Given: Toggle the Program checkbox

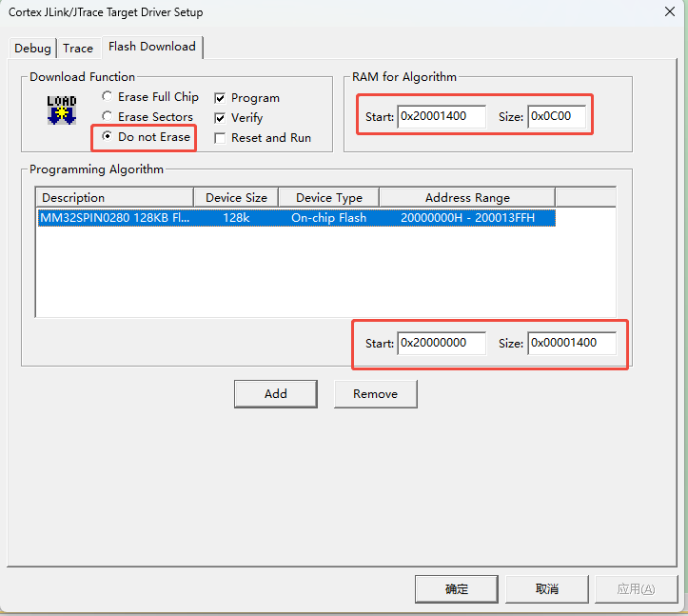Looking at the screenshot, I should 220,98.
